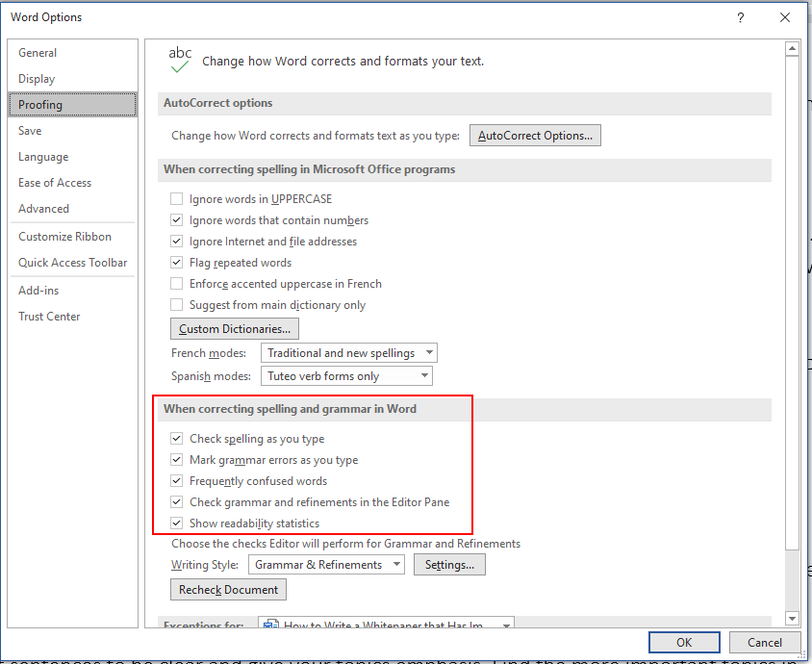Viewport: 812px width, 664px height.
Task: Uncheck Flag repeated words
Action: click(177, 263)
